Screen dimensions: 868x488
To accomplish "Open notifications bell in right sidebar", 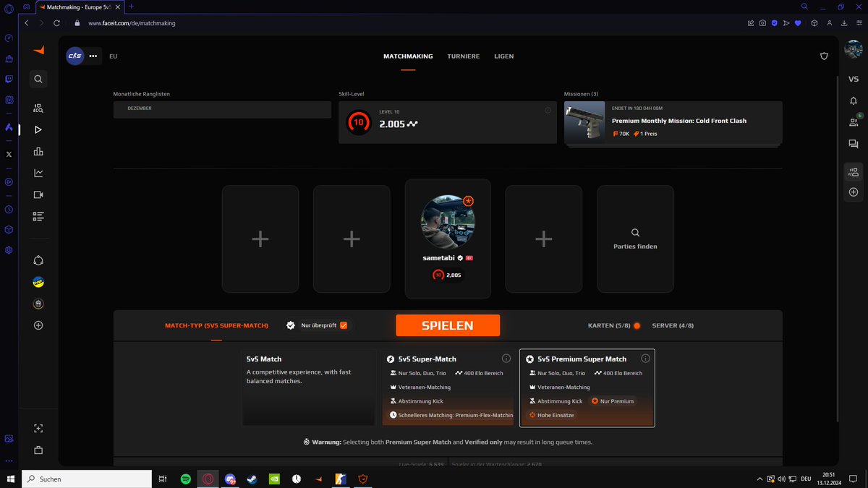I will pyautogui.click(x=854, y=101).
